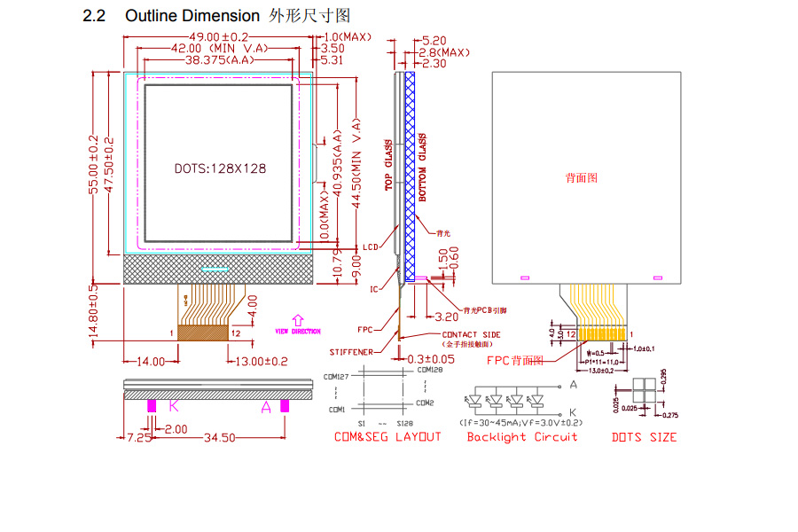Select the Outline Dimension heading
798x532 pixels.
pyautogui.click(x=192, y=16)
